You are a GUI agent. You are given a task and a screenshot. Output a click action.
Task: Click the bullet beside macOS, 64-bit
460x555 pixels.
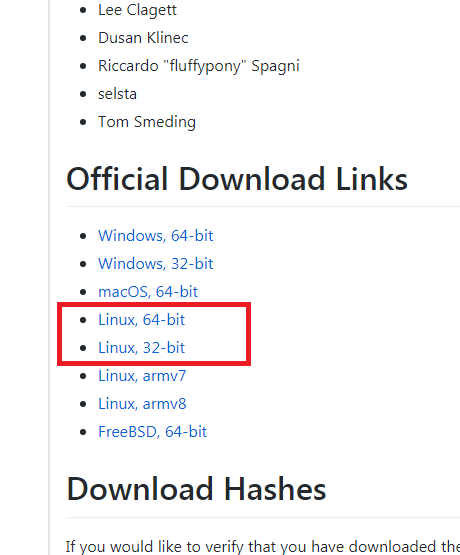(83, 292)
